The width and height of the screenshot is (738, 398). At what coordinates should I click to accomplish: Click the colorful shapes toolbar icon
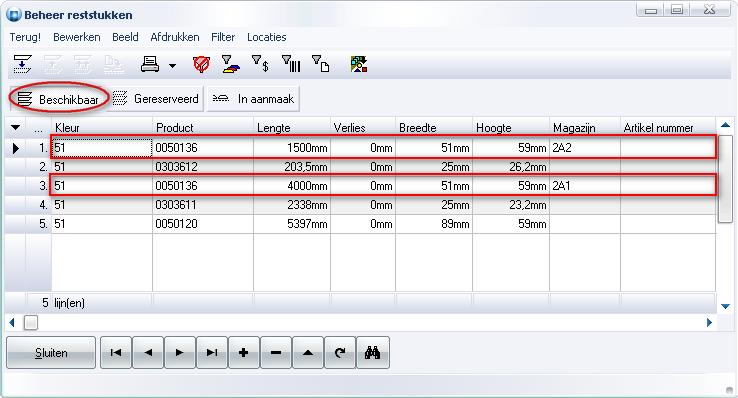point(359,64)
